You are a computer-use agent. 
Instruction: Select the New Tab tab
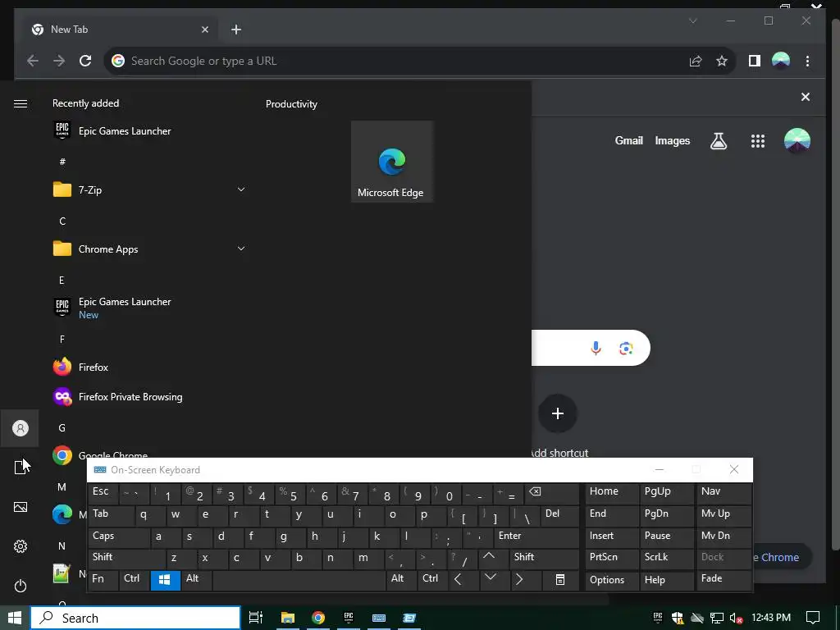(x=121, y=30)
